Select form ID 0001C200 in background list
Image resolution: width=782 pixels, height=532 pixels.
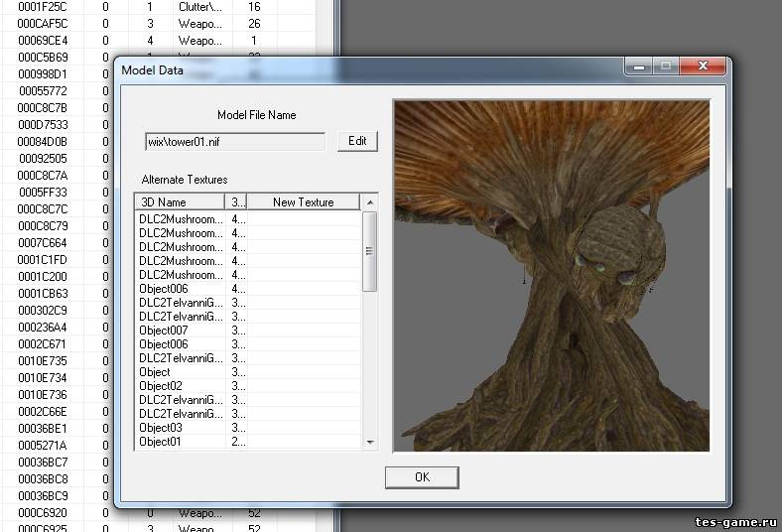[x=42, y=277]
